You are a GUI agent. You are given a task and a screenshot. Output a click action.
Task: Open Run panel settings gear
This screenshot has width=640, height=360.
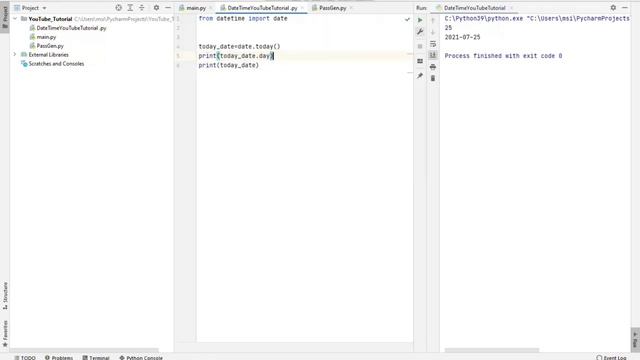tap(613, 8)
